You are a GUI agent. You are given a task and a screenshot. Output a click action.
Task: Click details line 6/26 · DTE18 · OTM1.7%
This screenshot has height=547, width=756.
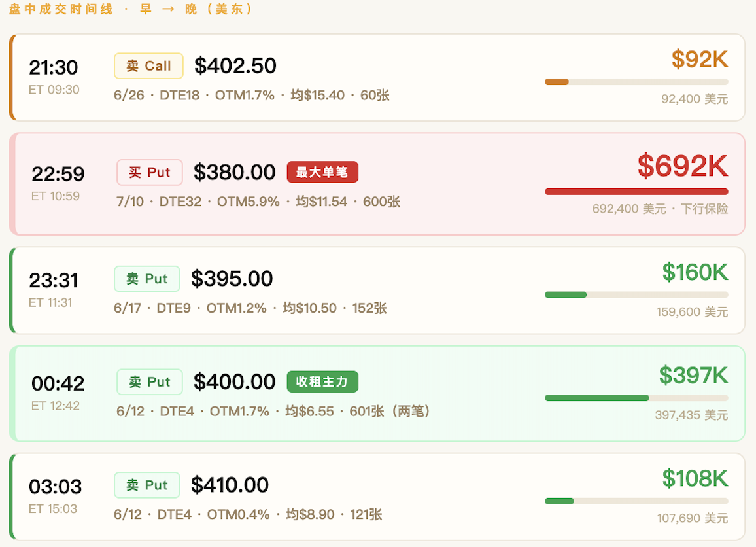(x=252, y=96)
